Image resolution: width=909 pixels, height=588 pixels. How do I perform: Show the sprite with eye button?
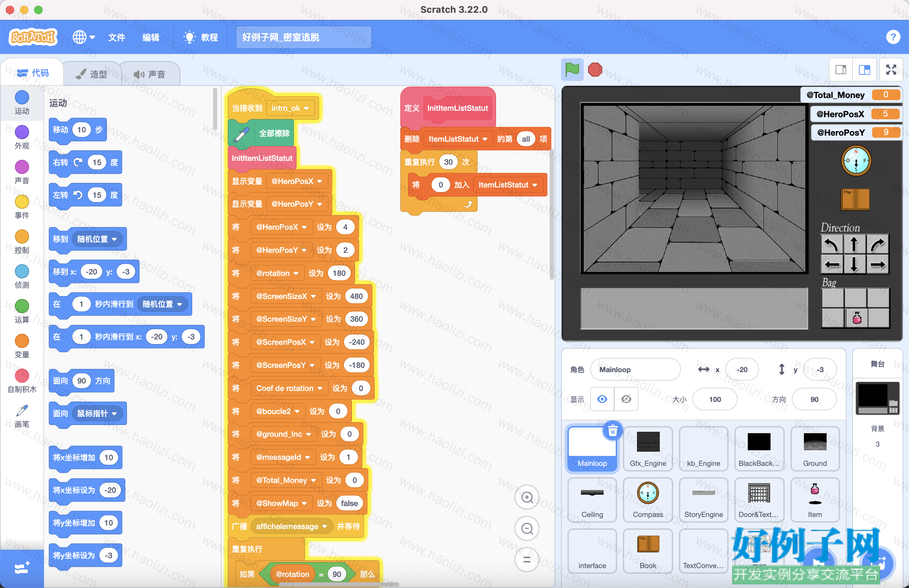click(602, 399)
